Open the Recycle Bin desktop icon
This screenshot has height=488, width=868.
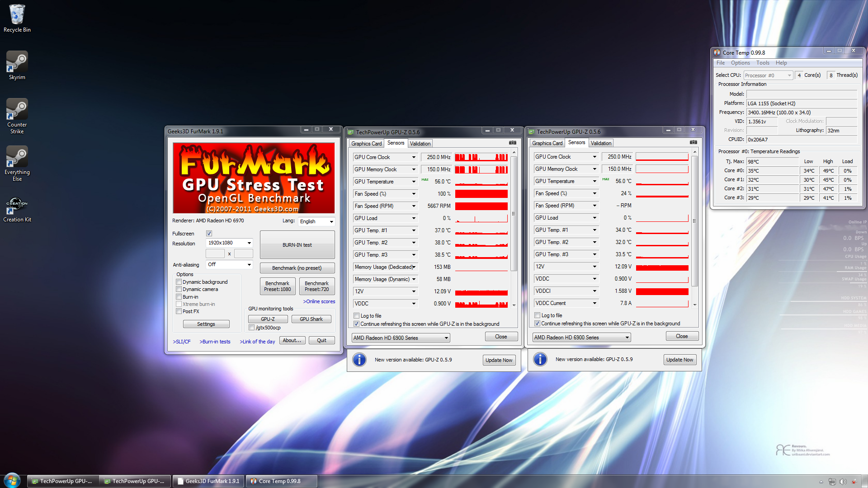(x=17, y=18)
